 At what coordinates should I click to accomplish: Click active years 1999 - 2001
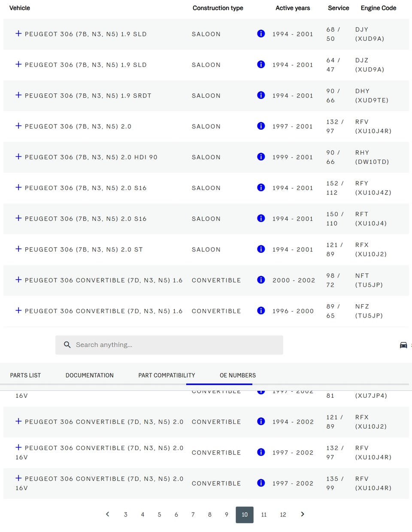click(x=293, y=157)
